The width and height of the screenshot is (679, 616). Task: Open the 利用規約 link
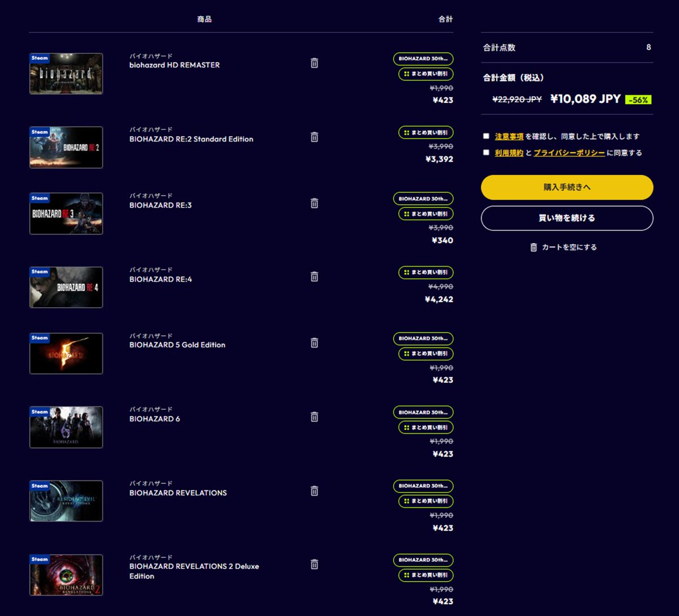pyautogui.click(x=509, y=153)
